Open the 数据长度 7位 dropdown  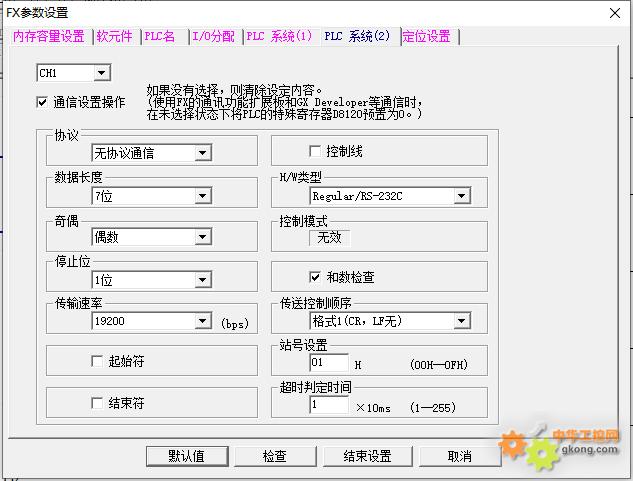pyautogui.click(x=202, y=196)
